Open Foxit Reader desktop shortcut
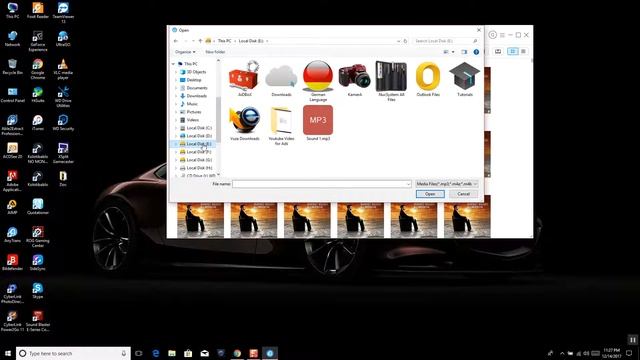Screen dimensions: 640x360 tap(38, 11)
